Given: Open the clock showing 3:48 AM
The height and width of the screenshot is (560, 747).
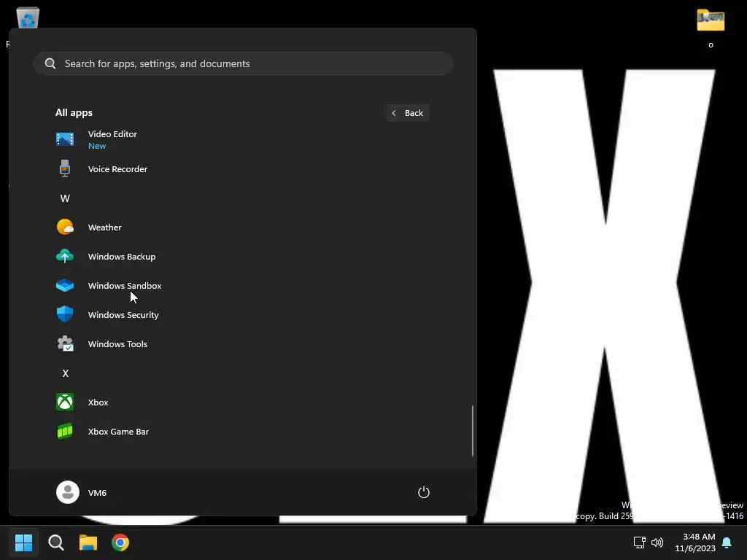Looking at the screenshot, I should (x=695, y=542).
